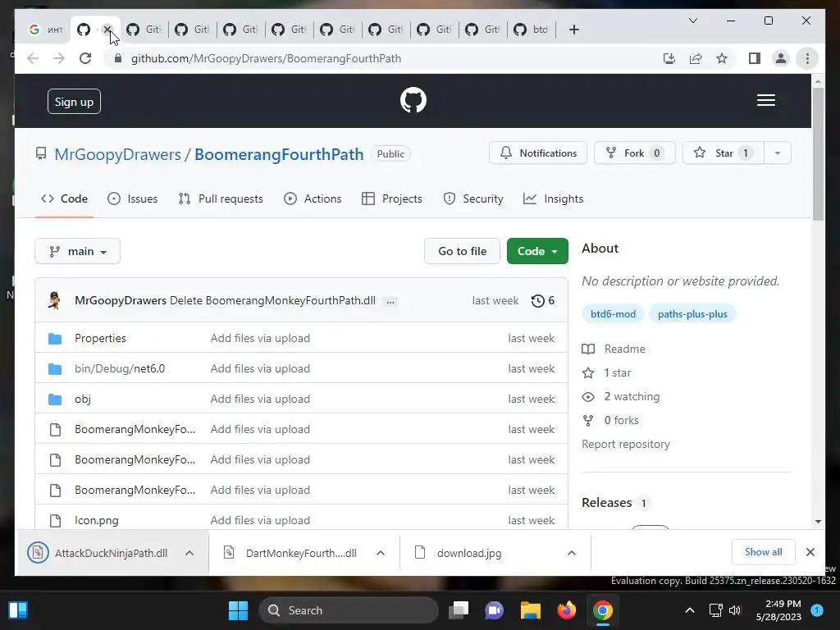The height and width of the screenshot is (630, 840).
Task: Open the Chat app on the taskbar
Action: click(494, 610)
